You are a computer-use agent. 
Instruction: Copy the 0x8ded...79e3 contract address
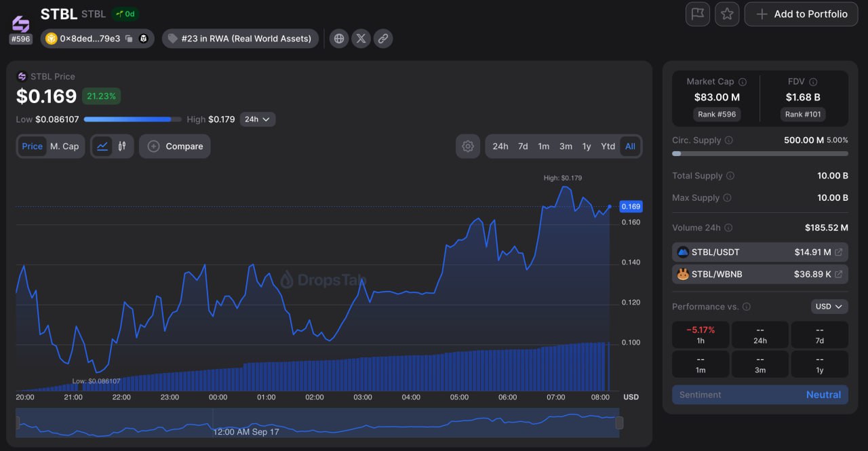[129, 39]
